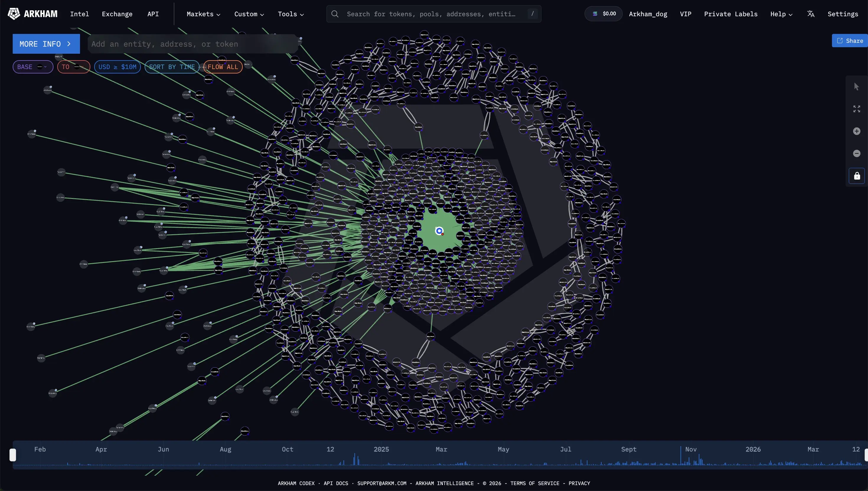Open the Intel tab
868x491 pixels.
click(x=79, y=14)
